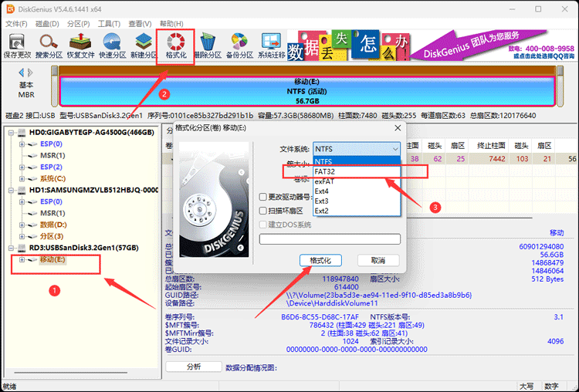
Task: Click the 新建分区 new partition icon
Action: pos(144,46)
